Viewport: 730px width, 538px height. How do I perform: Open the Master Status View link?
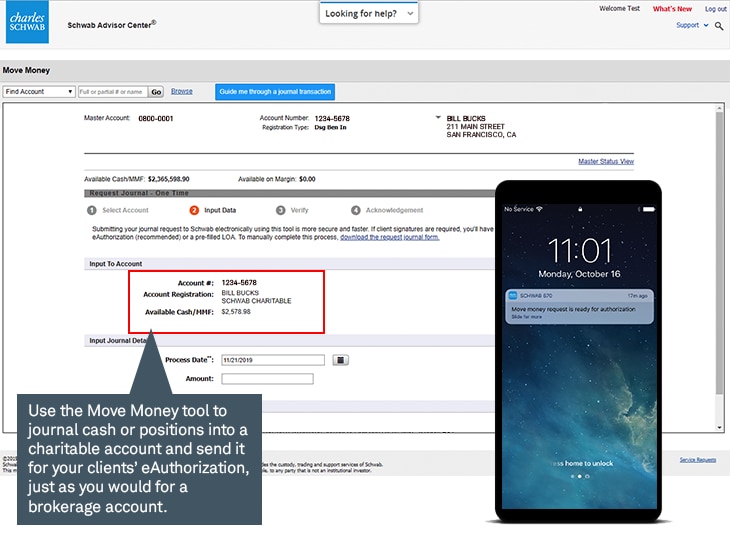606,161
